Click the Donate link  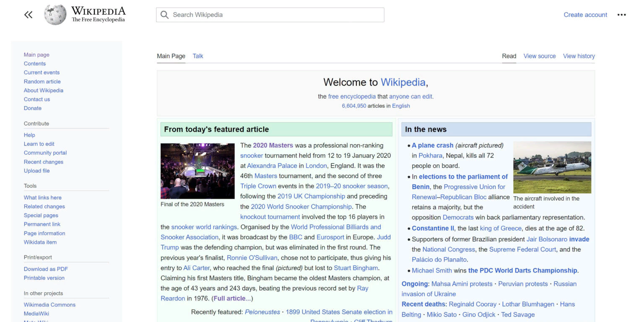point(33,108)
